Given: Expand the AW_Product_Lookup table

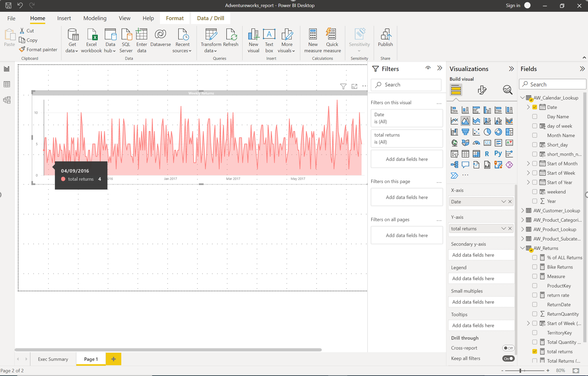Looking at the screenshot, I should click(x=523, y=229).
